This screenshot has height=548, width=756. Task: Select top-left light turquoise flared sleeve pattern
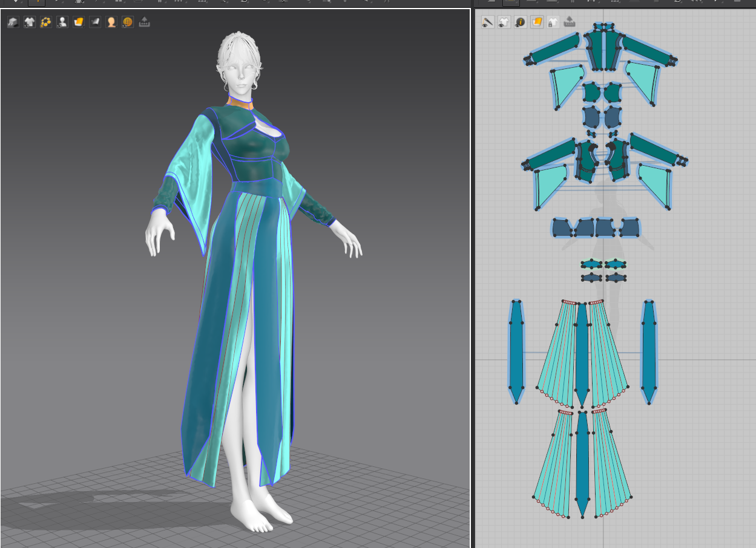[566, 86]
